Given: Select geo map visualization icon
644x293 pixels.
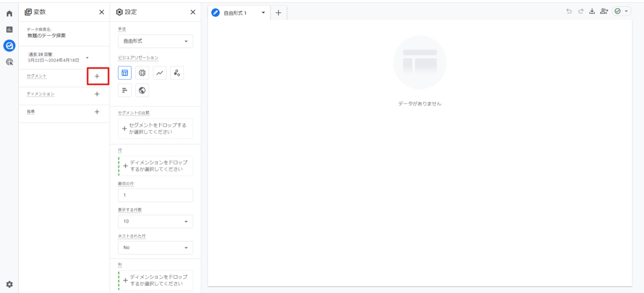Looking at the screenshot, I should [x=142, y=90].
